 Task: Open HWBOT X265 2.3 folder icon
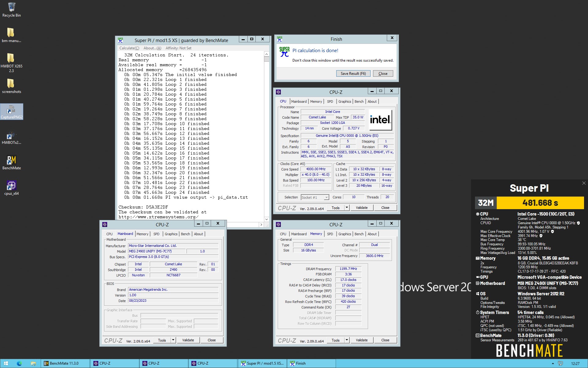(11, 63)
